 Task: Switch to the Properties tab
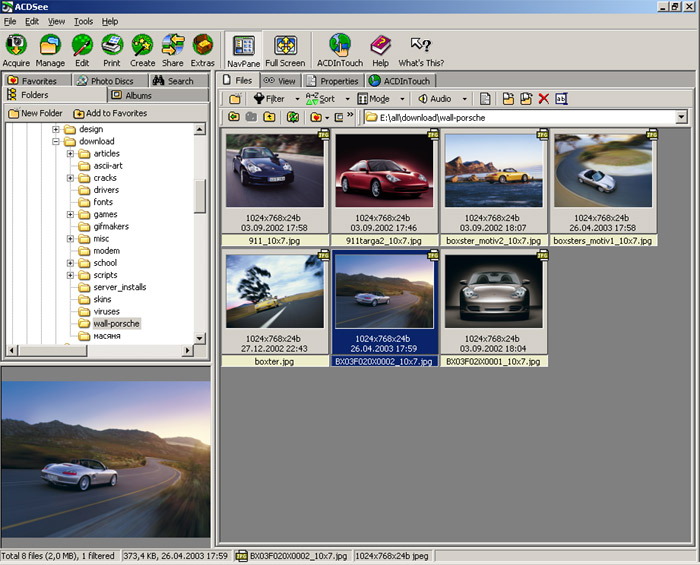334,81
